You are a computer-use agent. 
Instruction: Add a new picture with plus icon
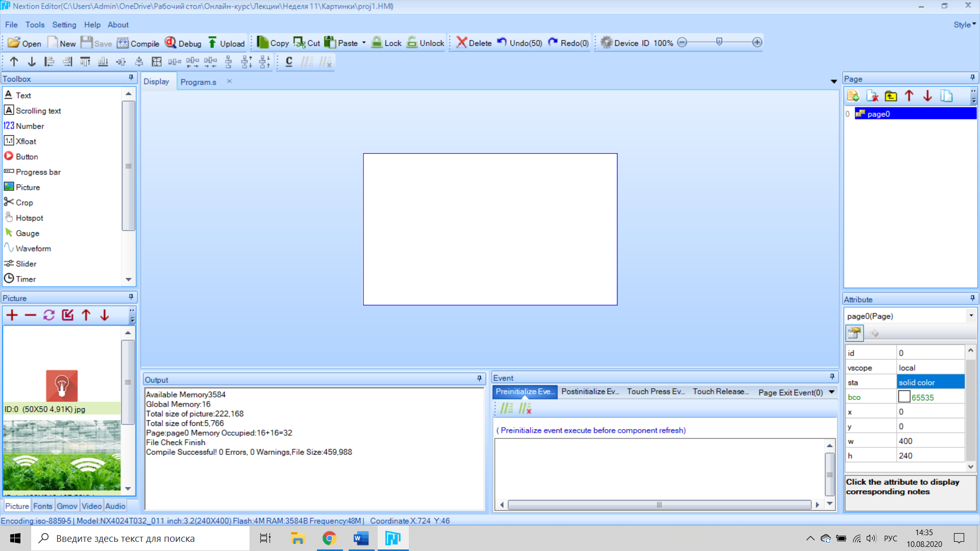[12, 315]
